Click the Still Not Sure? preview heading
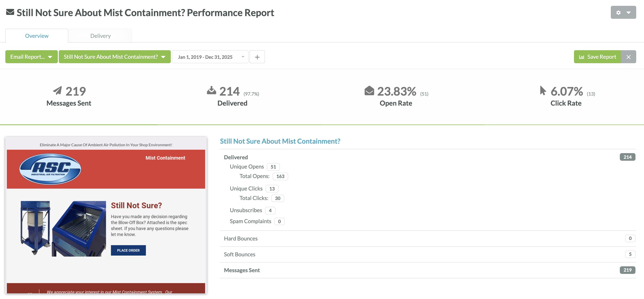The height and width of the screenshot is (299, 644). pos(136,206)
